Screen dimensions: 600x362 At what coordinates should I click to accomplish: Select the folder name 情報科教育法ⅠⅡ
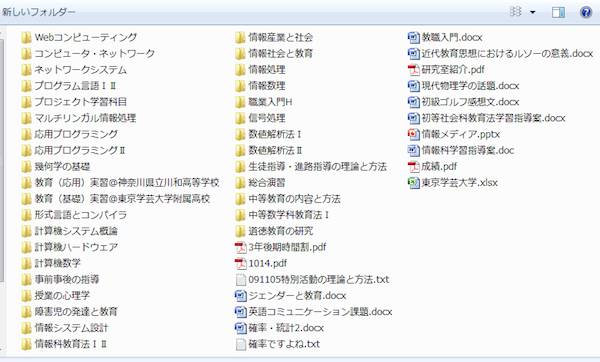pos(71,344)
